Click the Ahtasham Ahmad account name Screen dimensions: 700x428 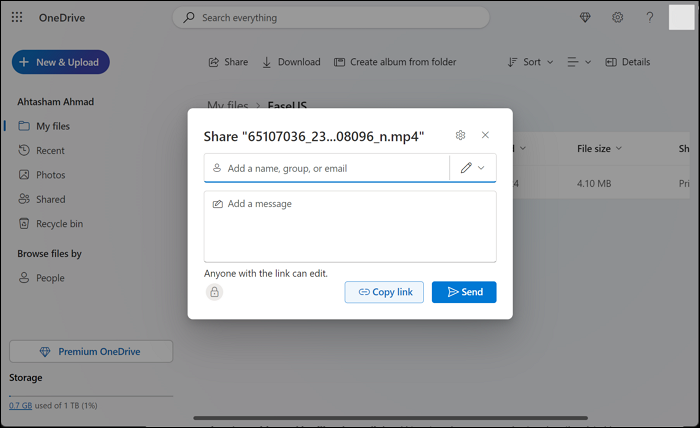click(x=56, y=102)
